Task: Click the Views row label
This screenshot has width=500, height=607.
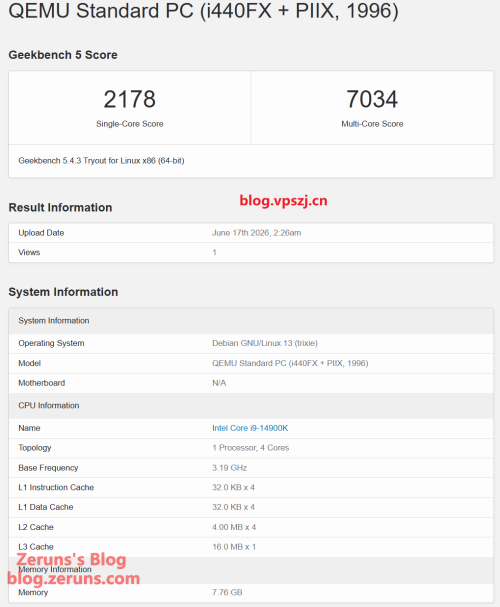Action: click(x=29, y=252)
